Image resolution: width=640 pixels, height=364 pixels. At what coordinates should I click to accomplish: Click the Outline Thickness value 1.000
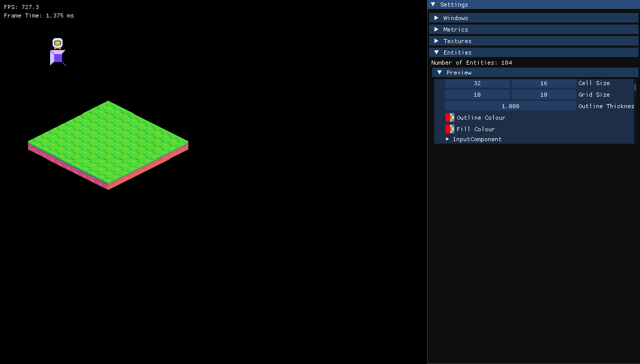[x=510, y=106]
